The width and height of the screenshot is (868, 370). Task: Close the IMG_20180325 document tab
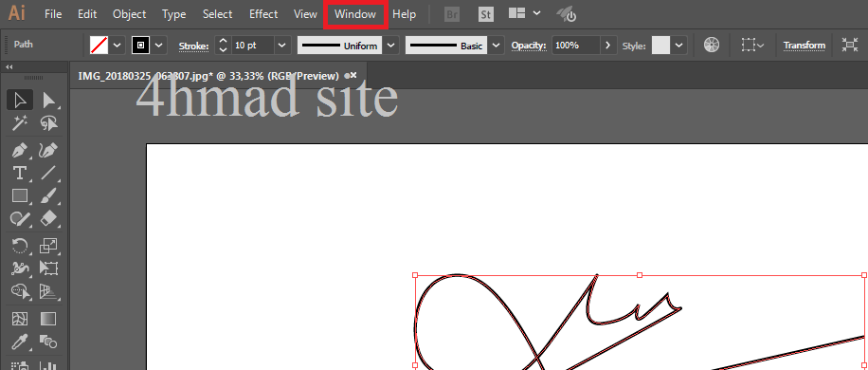353,75
